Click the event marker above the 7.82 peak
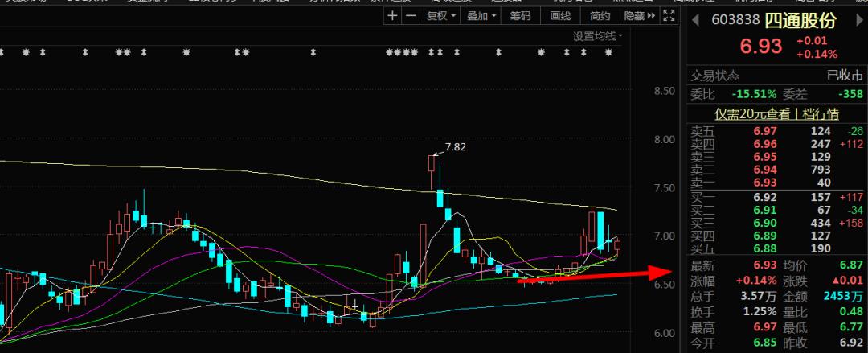Image resolution: width=868 pixels, height=353 pixels. (432, 53)
